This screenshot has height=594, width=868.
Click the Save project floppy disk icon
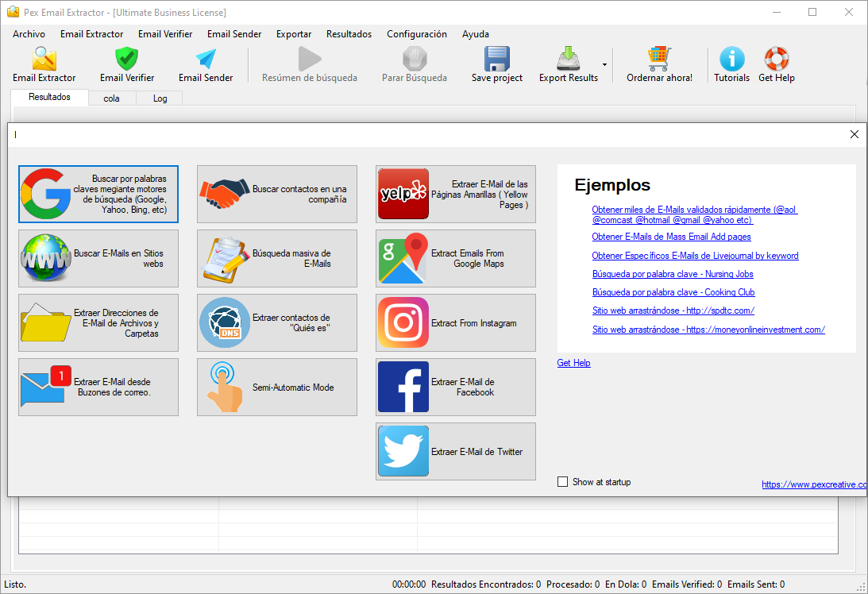click(497, 60)
